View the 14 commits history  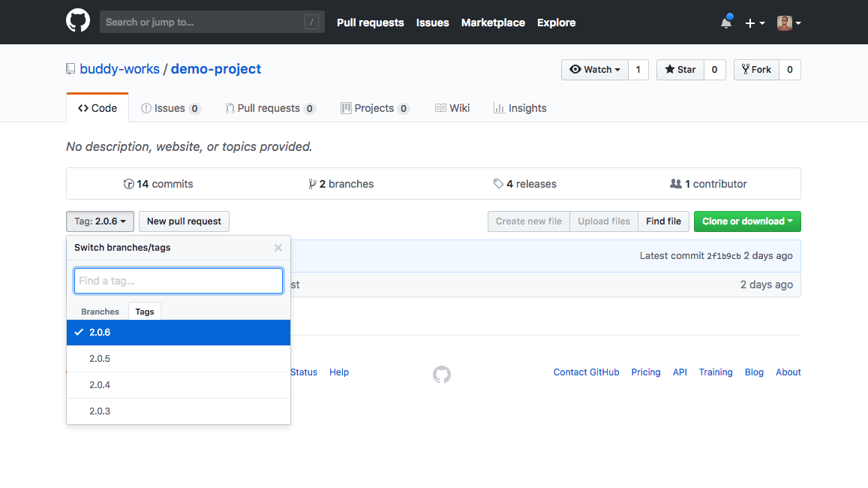(158, 184)
